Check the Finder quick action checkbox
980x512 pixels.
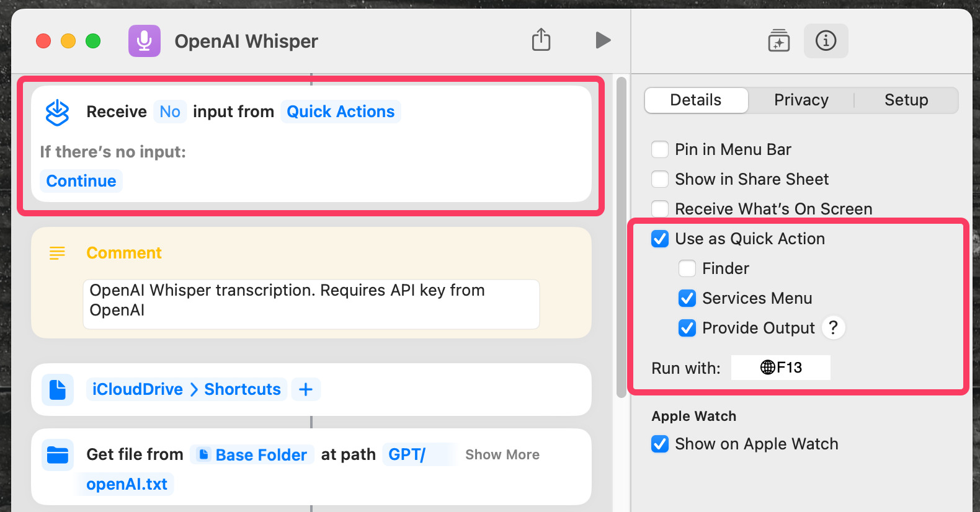[687, 268]
